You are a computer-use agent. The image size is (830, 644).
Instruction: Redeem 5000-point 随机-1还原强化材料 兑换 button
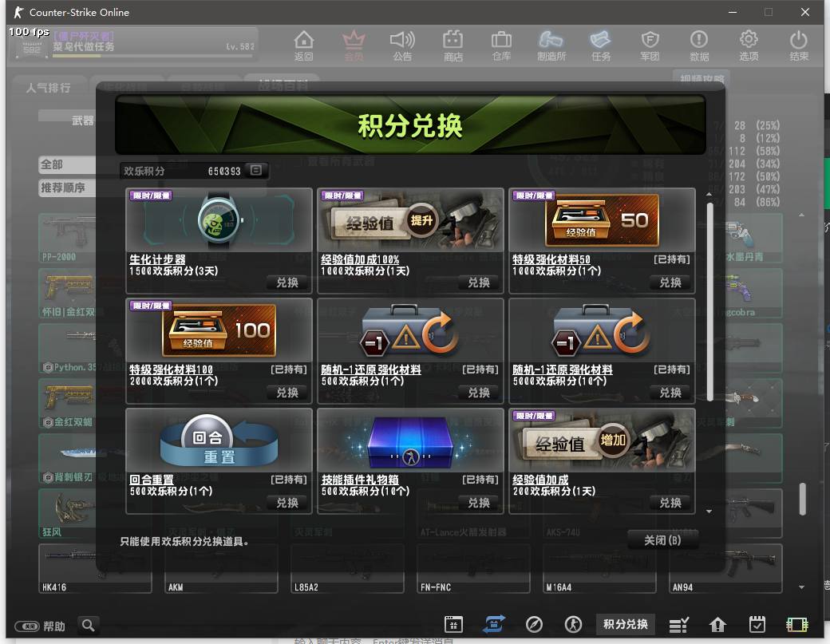point(670,393)
